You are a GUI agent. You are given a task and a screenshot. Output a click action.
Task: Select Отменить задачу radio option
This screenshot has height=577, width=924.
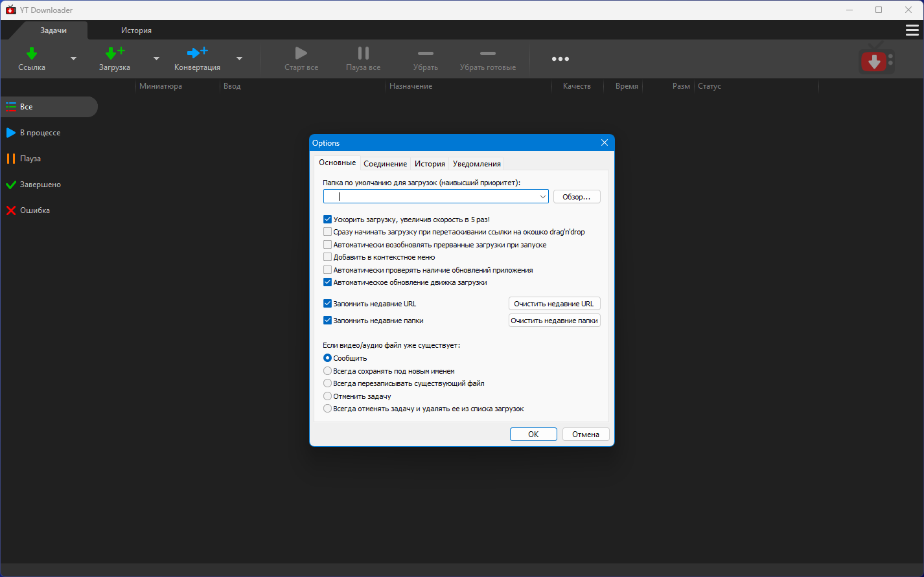(x=327, y=396)
